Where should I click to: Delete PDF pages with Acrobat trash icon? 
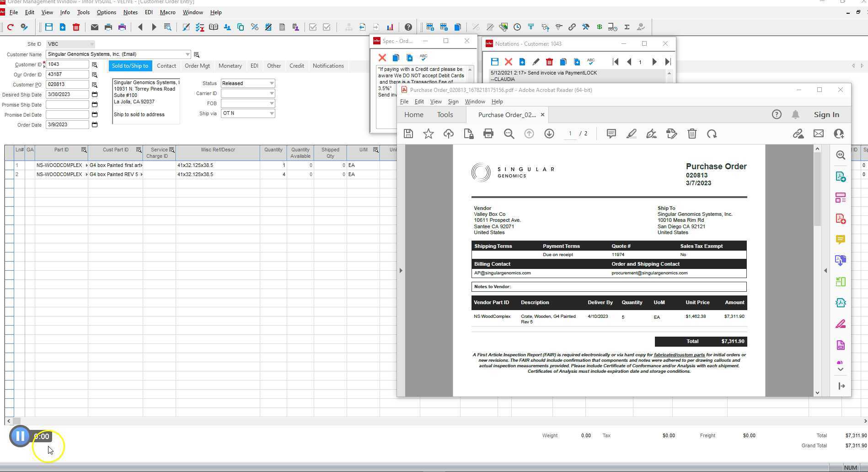(x=692, y=134)
